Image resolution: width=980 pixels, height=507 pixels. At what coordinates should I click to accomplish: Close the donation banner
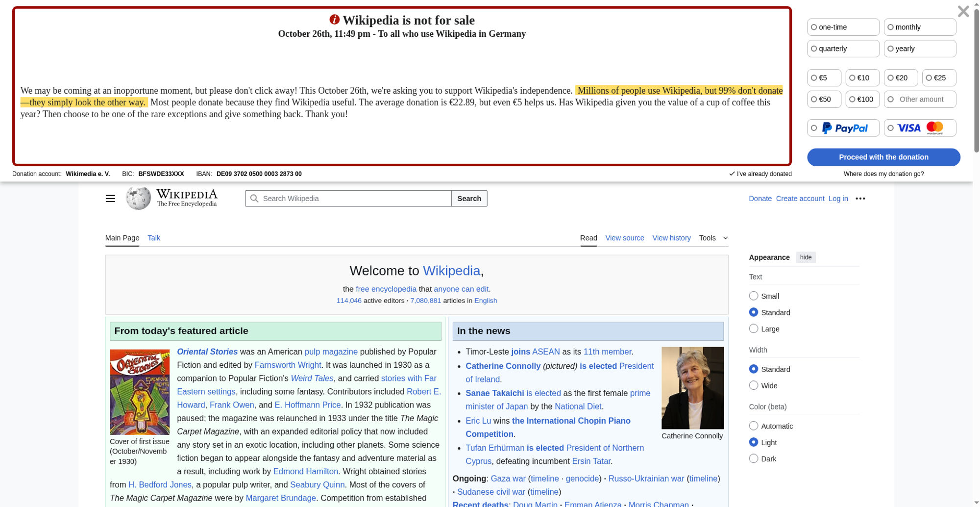tap(963, 11)
